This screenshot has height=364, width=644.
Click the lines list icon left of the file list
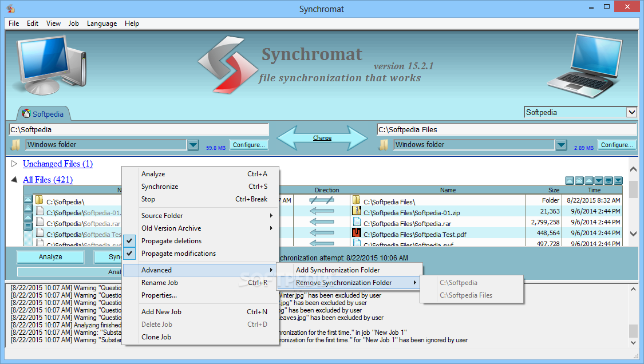tap(28, 226)
